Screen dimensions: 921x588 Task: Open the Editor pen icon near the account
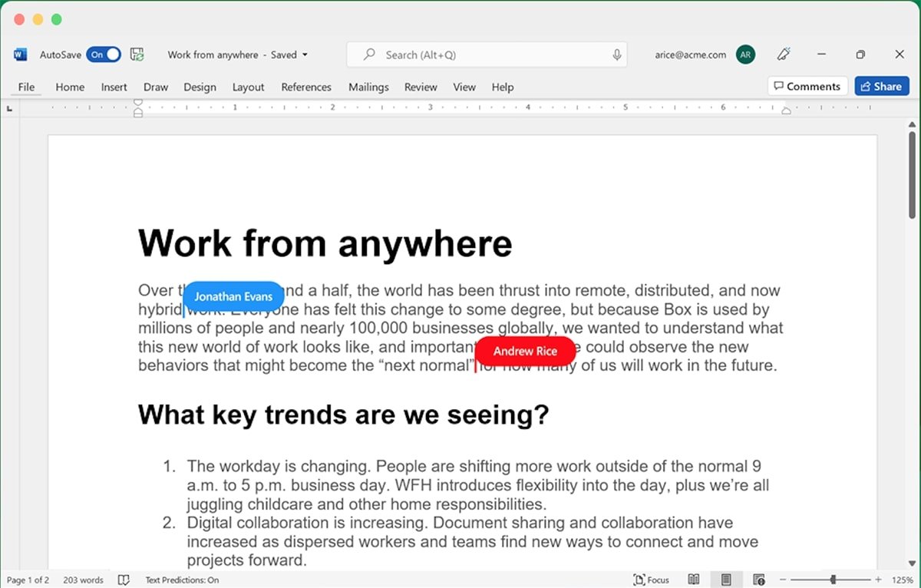pos(783,55)
